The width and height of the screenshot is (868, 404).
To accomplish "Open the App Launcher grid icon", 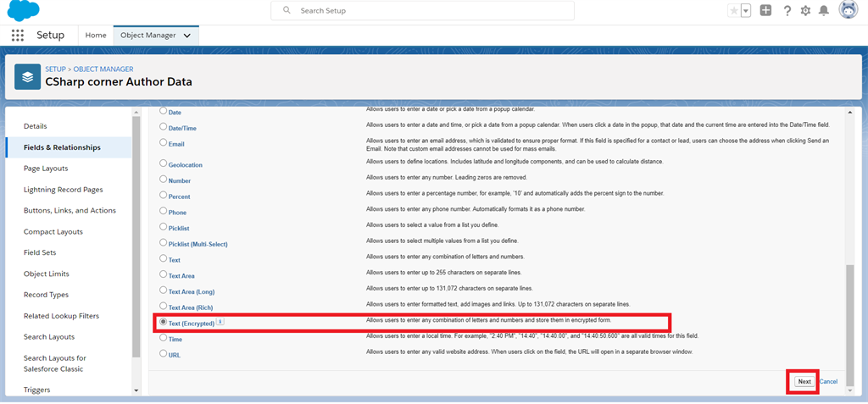I will [18, 36].
